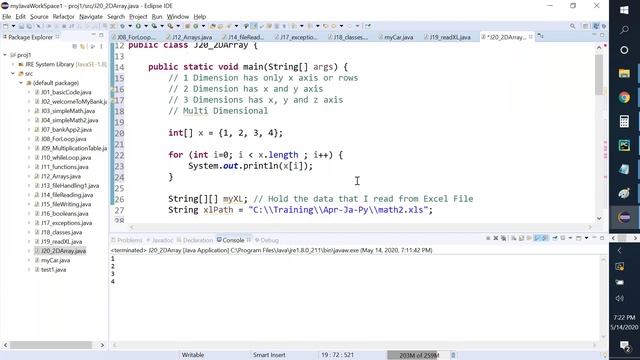Open Package Explorer view menu (three dots)
Screen dimensions: 640x360
101,47
